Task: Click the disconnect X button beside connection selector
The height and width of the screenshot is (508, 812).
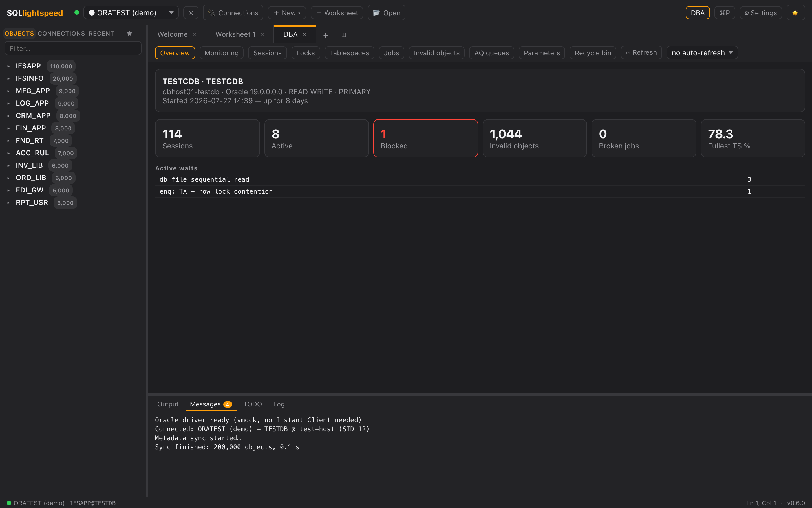Action: click(191, 13)
